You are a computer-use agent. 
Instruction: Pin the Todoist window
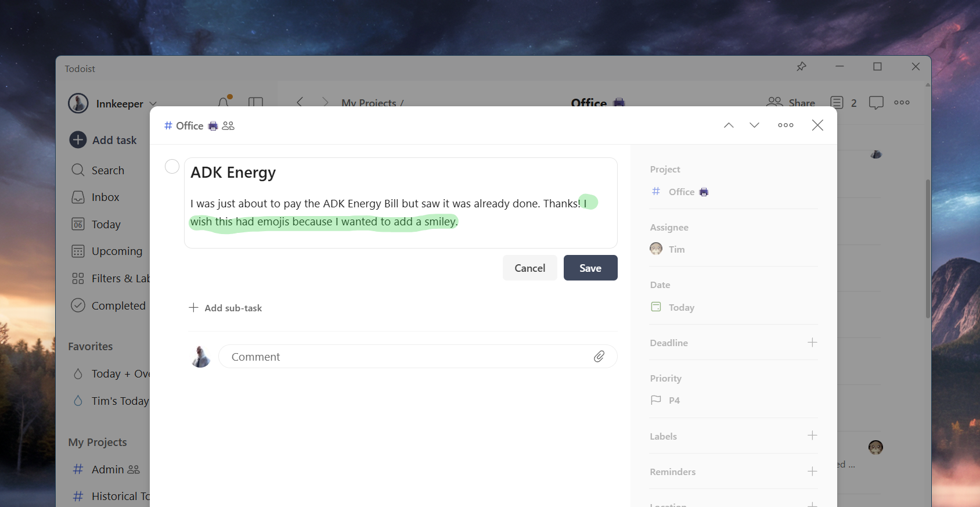pyautogui.click(x=801, y=67)
